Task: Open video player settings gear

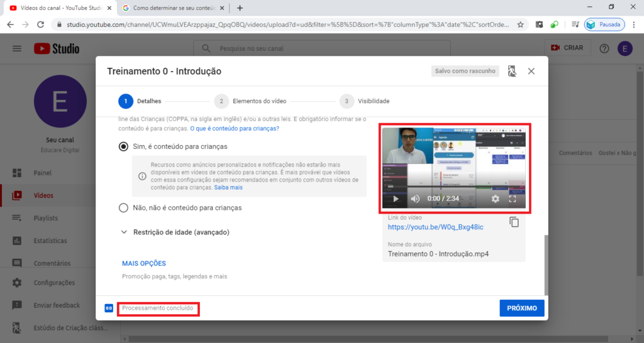Action: tap(495, 199)
